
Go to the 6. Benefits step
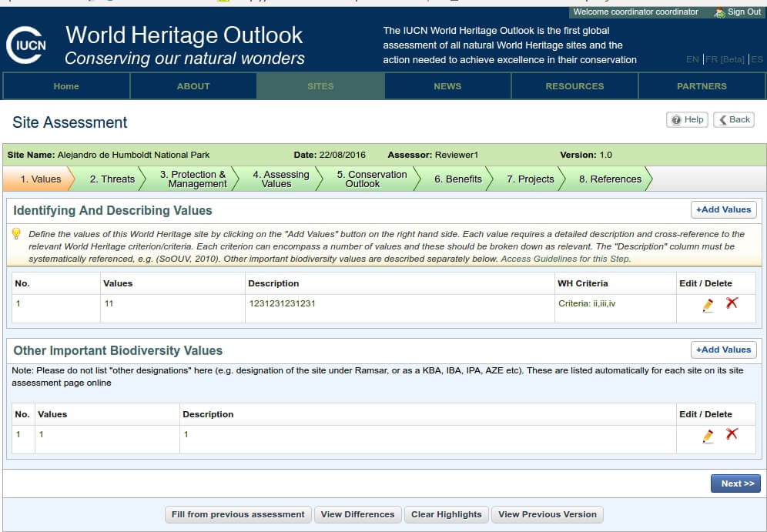coord(458,179)
